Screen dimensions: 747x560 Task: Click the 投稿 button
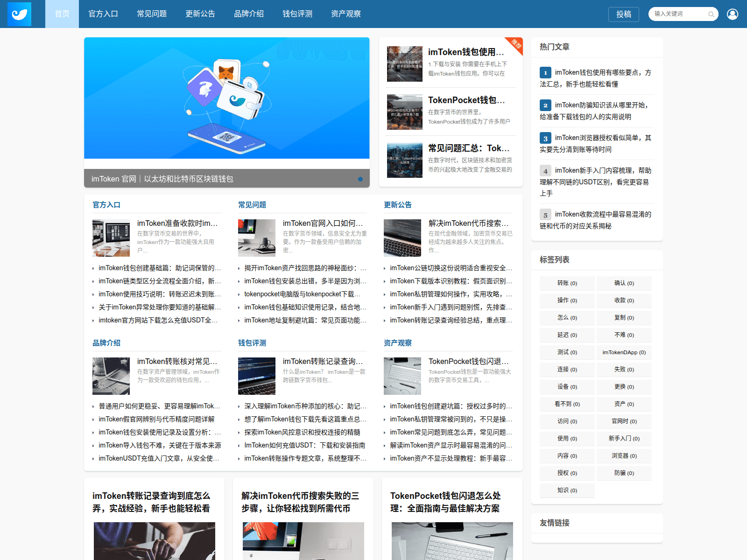point(624,14)
